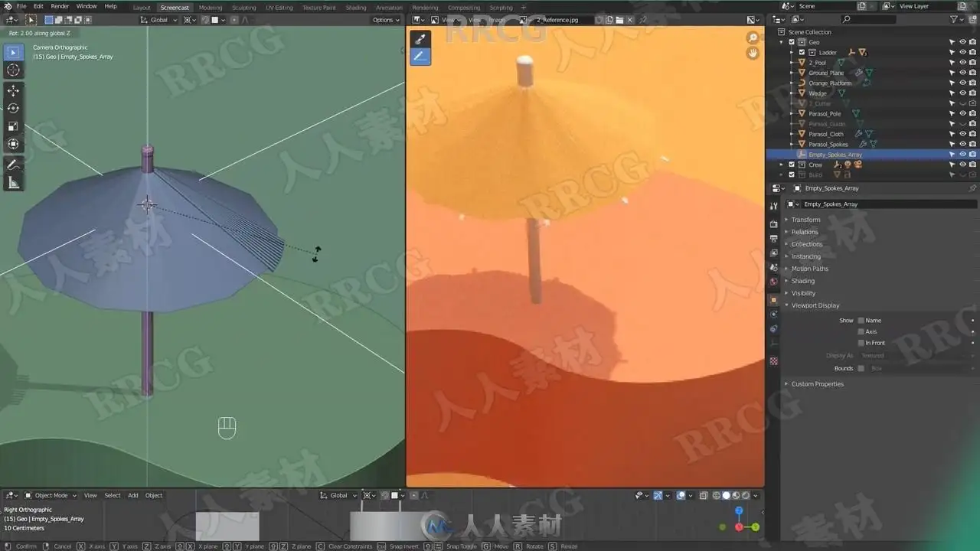Click the Blender logo icon
Image resolution: width=980 pixels, height=551 pixels.
tap(7, 6)
